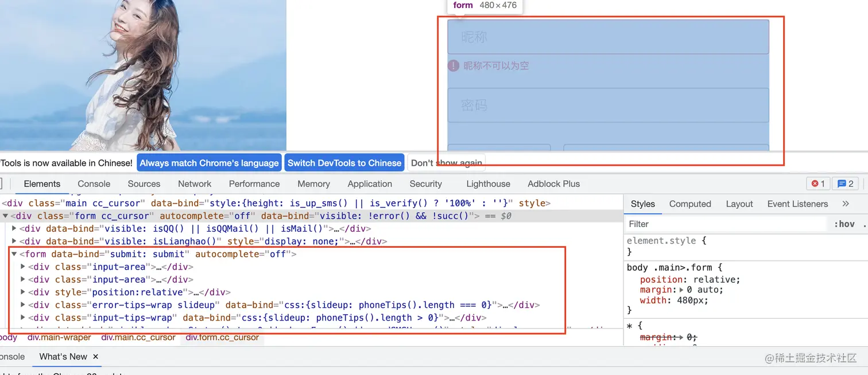Expand the position:relative div node
Screen dimensions: 868x375
24,292
